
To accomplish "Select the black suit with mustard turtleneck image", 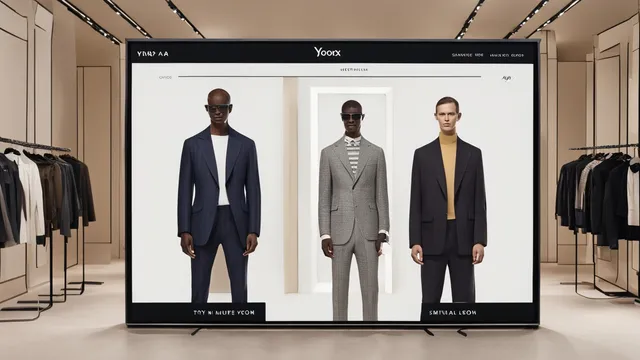I will click(448, 200).
